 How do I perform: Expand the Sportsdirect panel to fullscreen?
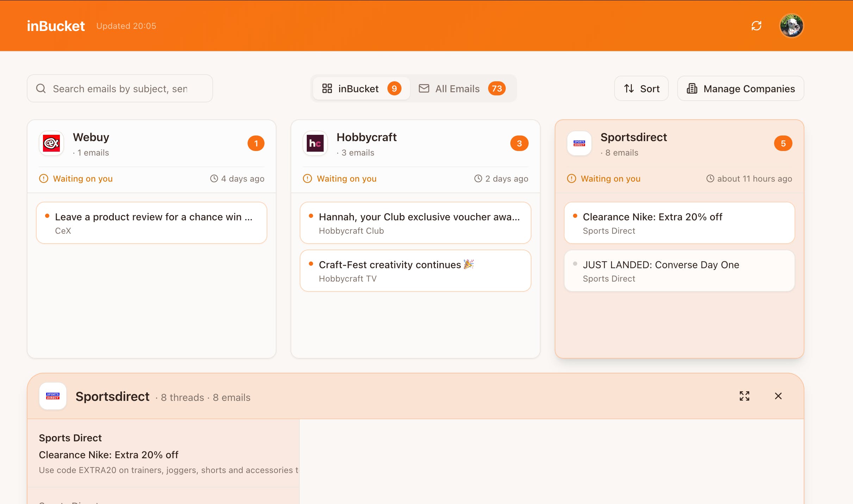744,396
